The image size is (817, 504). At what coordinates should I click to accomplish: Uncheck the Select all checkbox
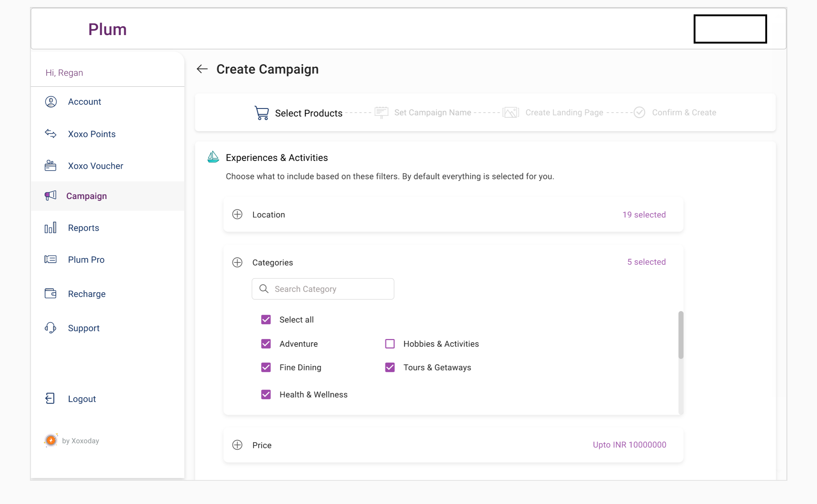point(266,319)
